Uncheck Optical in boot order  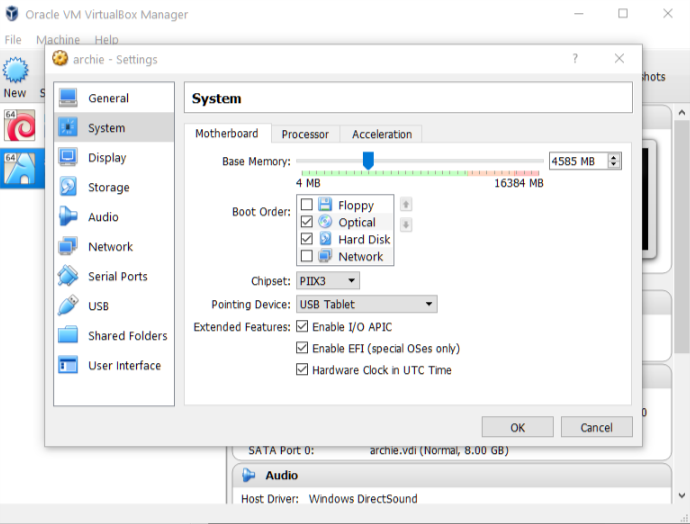pos(307,222)
